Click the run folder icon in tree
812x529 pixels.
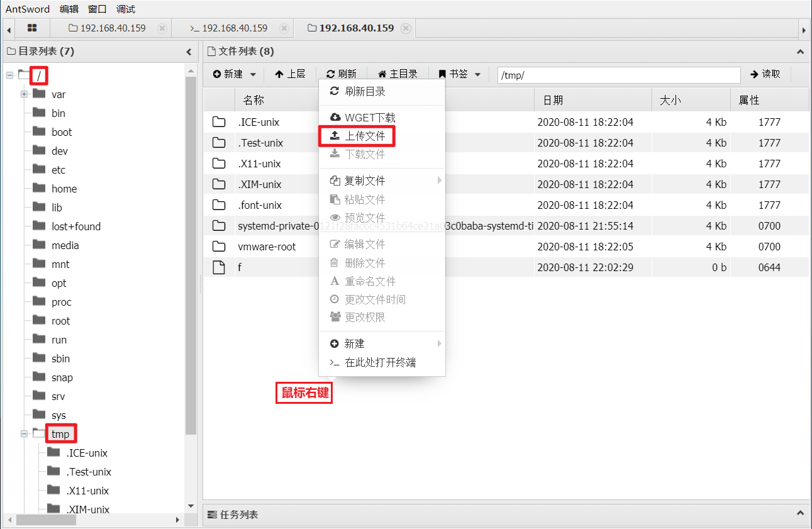tap(39, 339)
